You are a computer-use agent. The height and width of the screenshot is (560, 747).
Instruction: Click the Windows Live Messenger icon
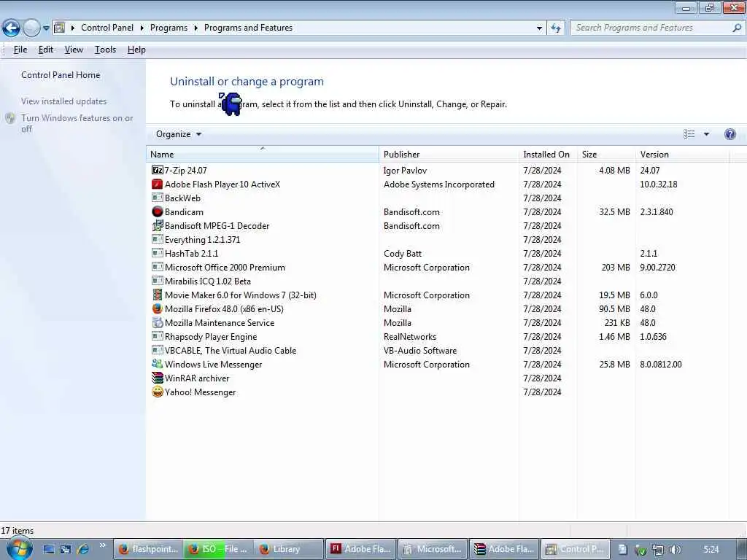point(158,364)
